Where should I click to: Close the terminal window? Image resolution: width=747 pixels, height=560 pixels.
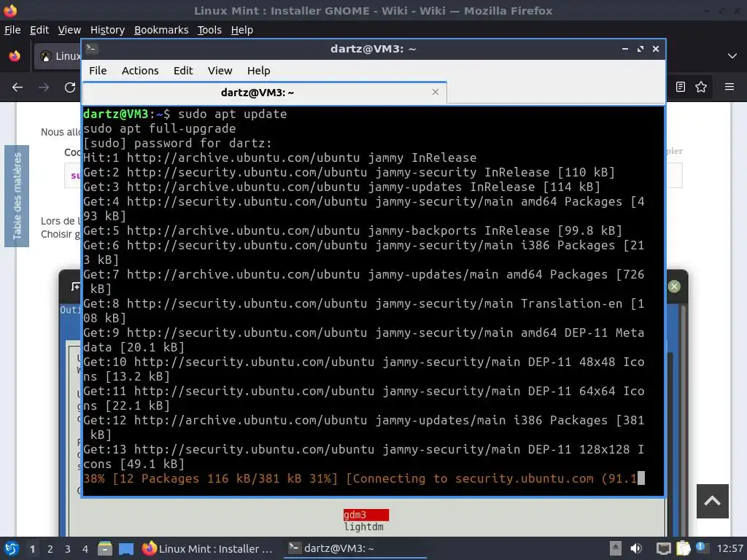656,49
